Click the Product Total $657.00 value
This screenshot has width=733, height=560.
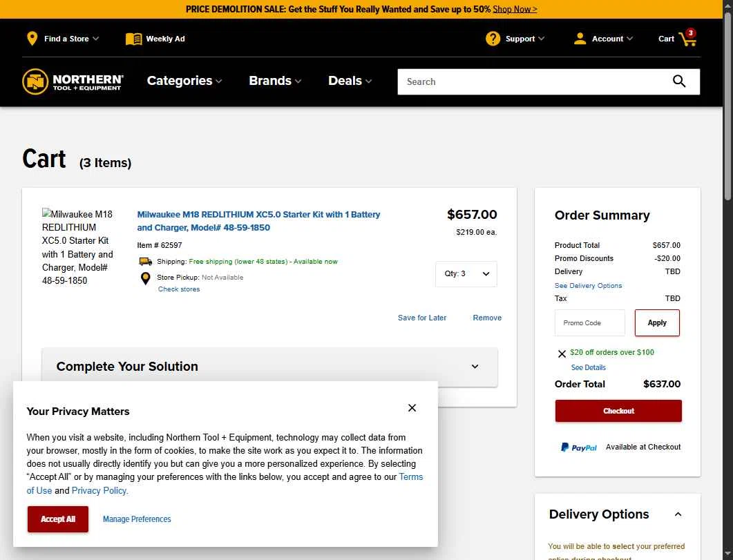[x=666, y=245]
